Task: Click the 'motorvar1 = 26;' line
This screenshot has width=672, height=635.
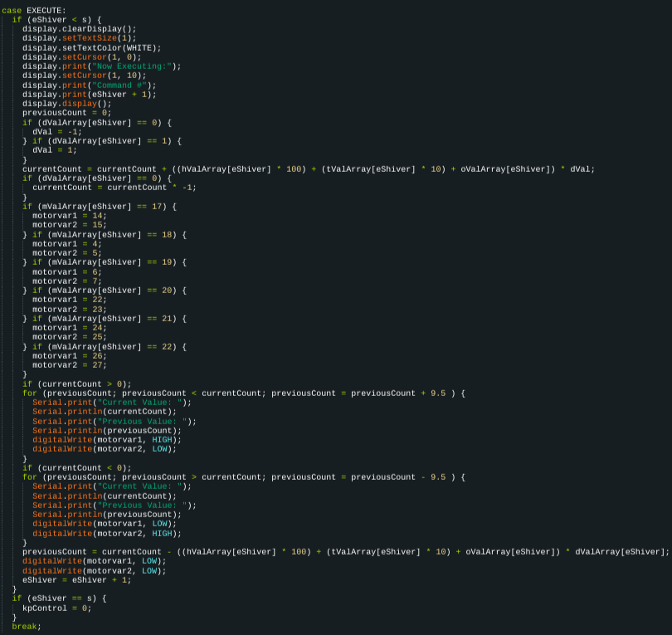Action: 70,356
